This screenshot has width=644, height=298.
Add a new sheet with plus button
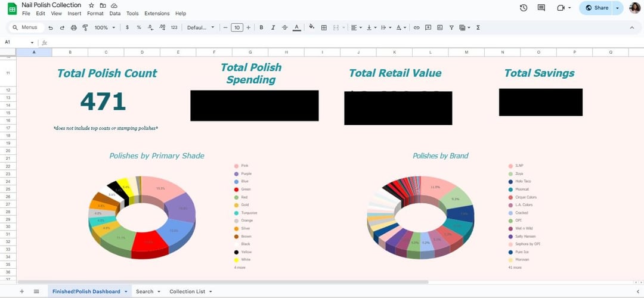[x=22, y=291]
